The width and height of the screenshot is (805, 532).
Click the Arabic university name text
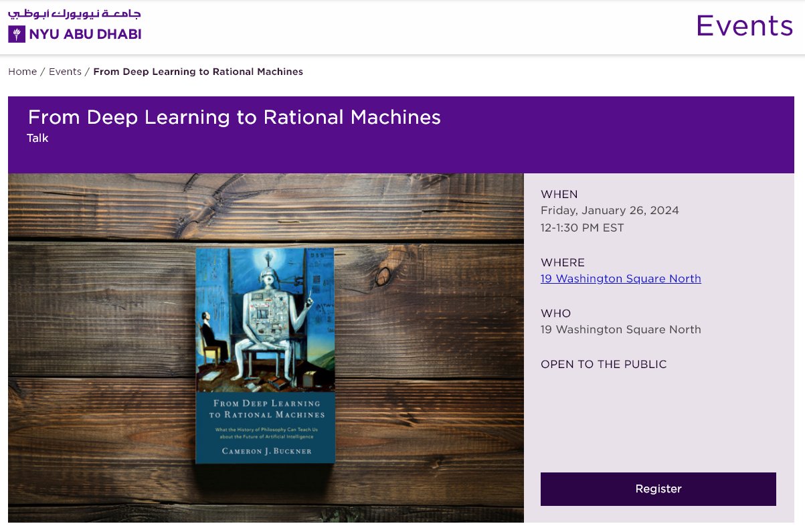point(75,14)
